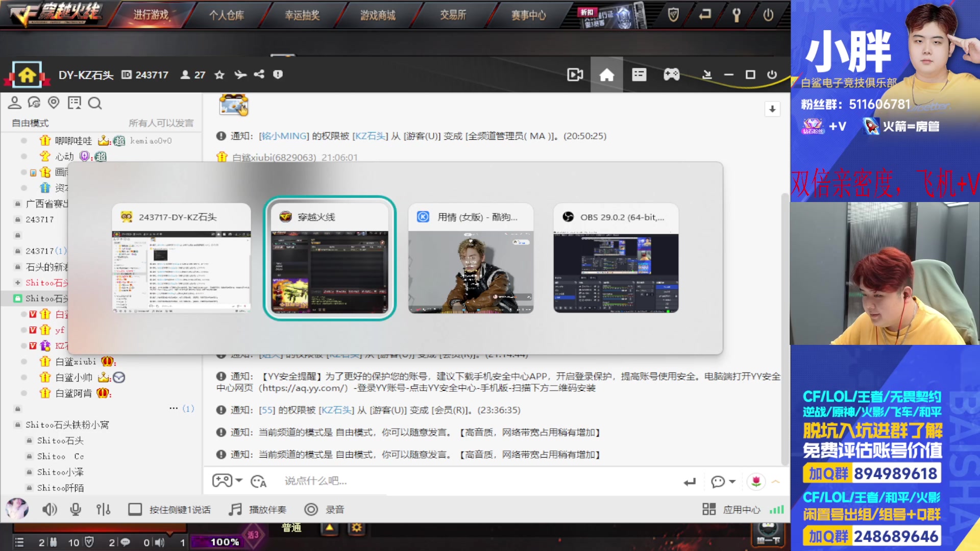Expand the Shitoo石头铁粉小窝 group
Viewport: 980px width, 551px height.
click(x=67, y=424)
